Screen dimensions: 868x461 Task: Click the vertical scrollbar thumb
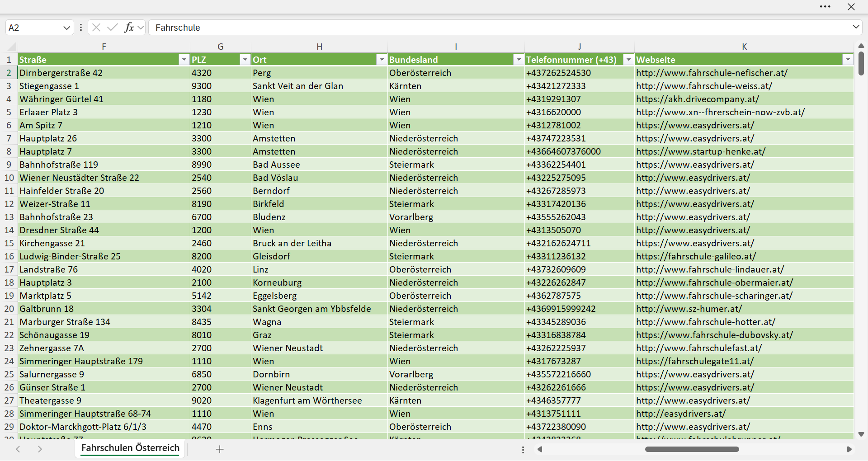click(x=861, y=63)
